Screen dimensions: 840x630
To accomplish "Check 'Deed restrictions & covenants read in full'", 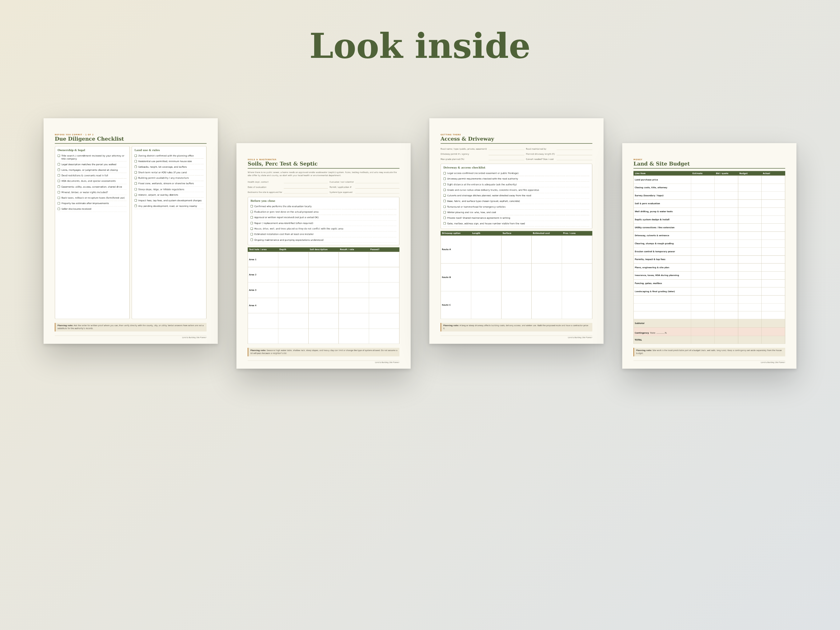I will 59,175.
